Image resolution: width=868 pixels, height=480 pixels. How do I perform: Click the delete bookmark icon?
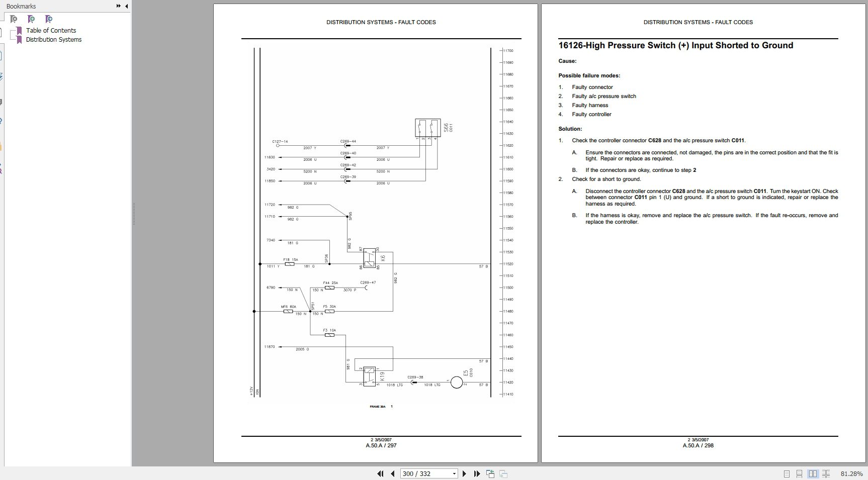coord(14,19)
